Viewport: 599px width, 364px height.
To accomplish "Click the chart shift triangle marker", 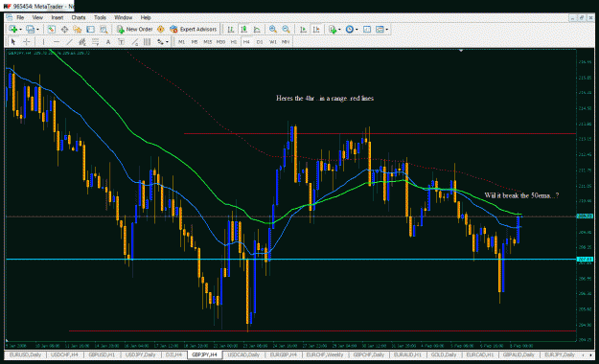I will point(461,51).
